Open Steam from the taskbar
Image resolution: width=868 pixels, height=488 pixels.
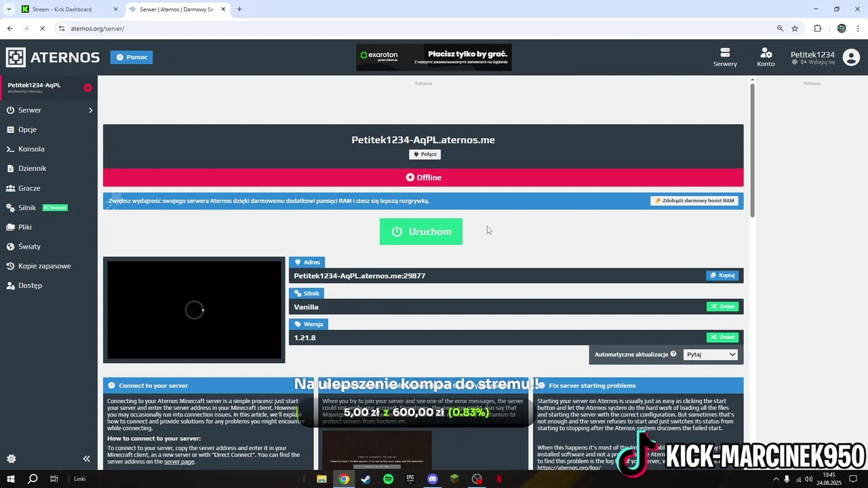366,479
